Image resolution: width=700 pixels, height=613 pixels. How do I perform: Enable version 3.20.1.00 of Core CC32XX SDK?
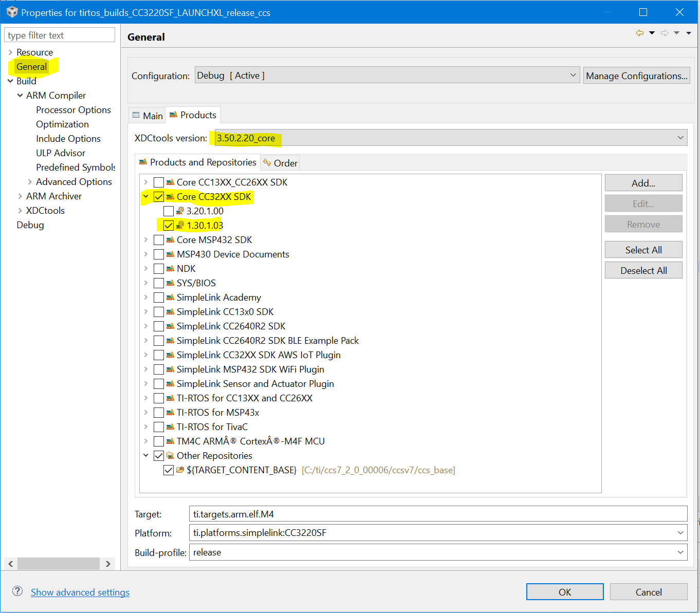(168, 211)
